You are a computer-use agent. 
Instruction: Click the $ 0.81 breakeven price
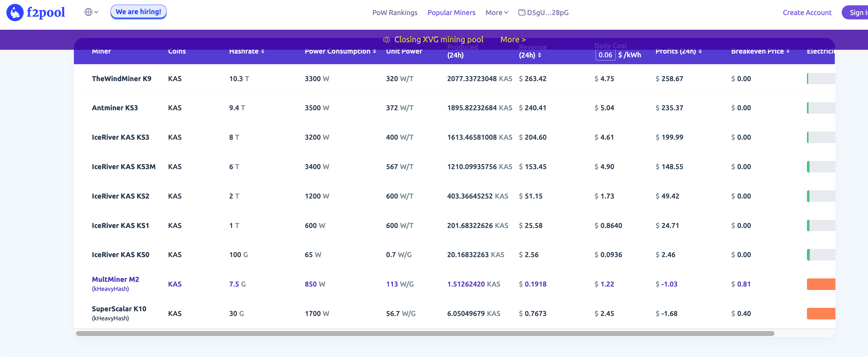[741, 284]
